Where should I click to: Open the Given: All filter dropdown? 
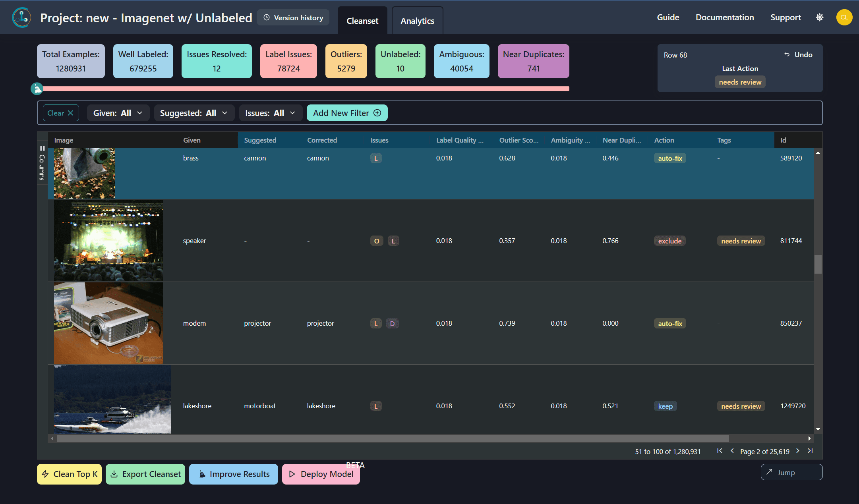(x=118, y=113)
